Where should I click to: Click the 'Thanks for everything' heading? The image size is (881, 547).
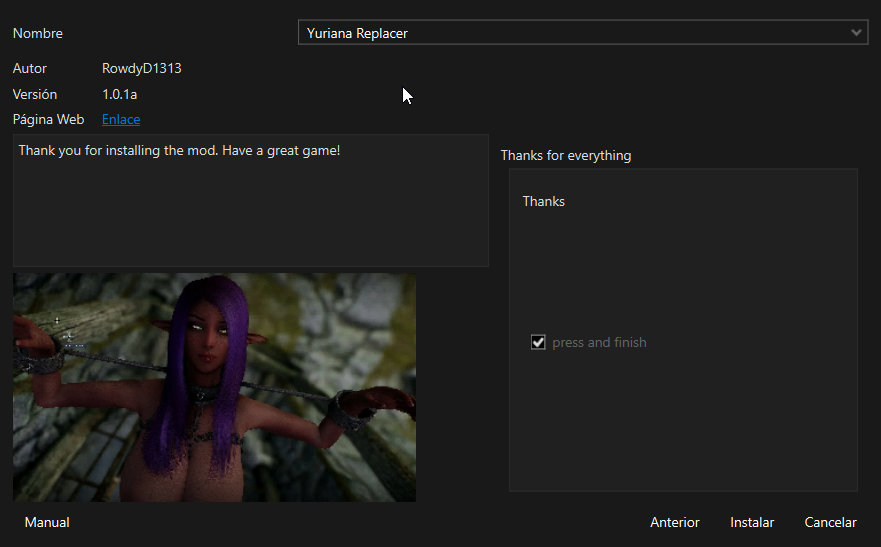pyautogui.click(x=566, y=156)
